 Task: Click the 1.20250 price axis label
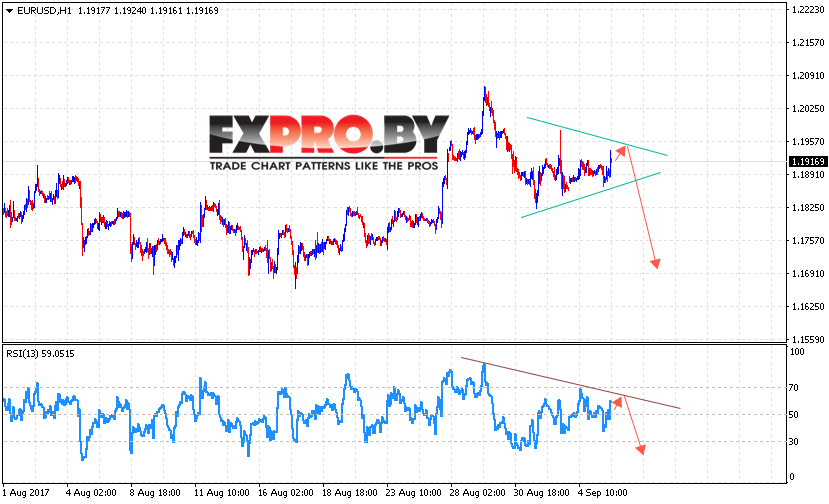[x=808, y=108]
